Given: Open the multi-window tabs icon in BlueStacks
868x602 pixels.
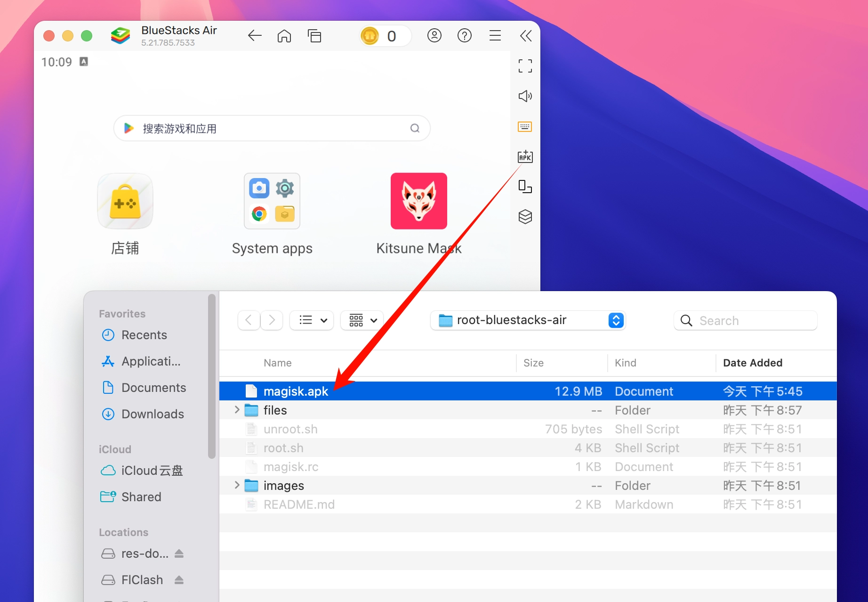Looking at the screenshot, I should 314,36.
